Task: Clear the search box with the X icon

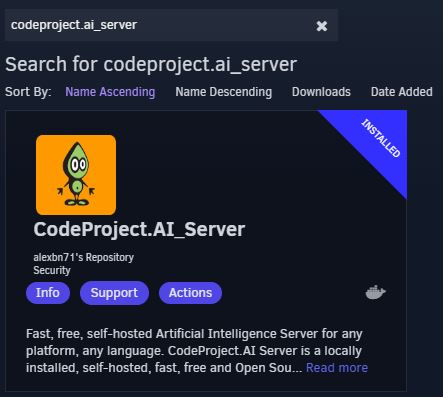Action: [322, 26]
